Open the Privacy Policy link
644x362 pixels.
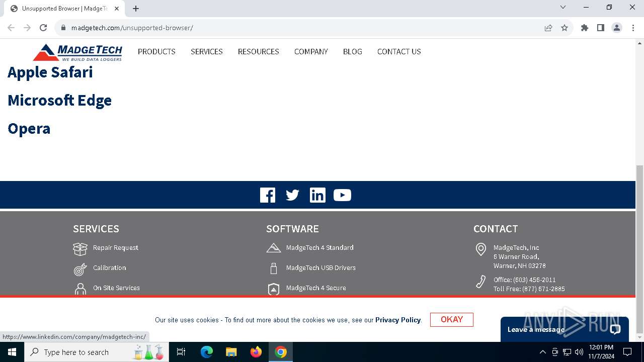point(398,320)
